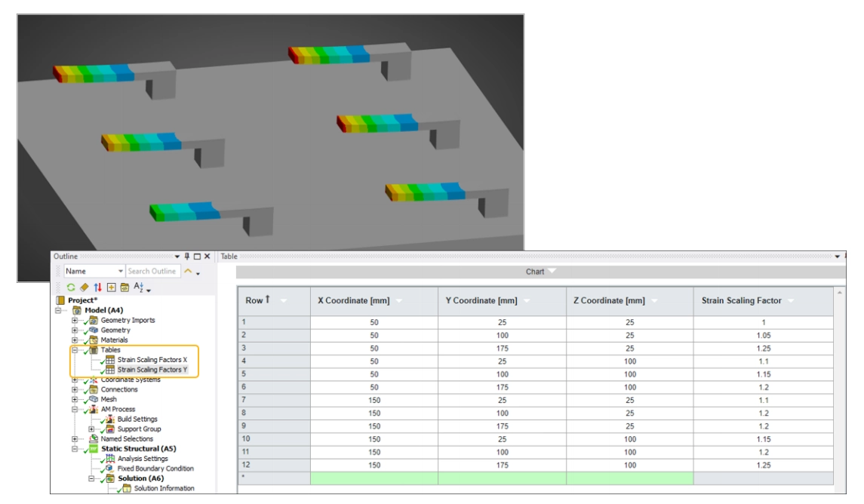Click the A-Z alphabetical sort icon
The image size is (864, 504).
[140, 287]
